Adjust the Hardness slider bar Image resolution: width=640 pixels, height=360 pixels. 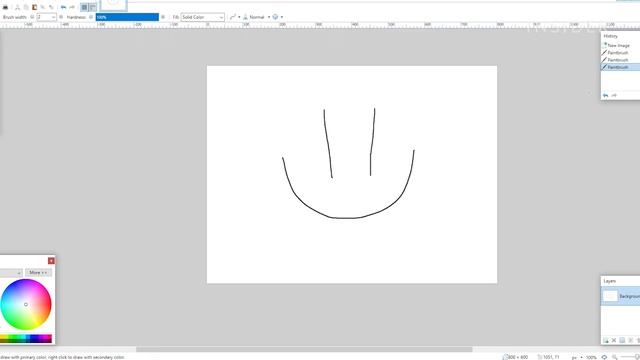[127, 17]
